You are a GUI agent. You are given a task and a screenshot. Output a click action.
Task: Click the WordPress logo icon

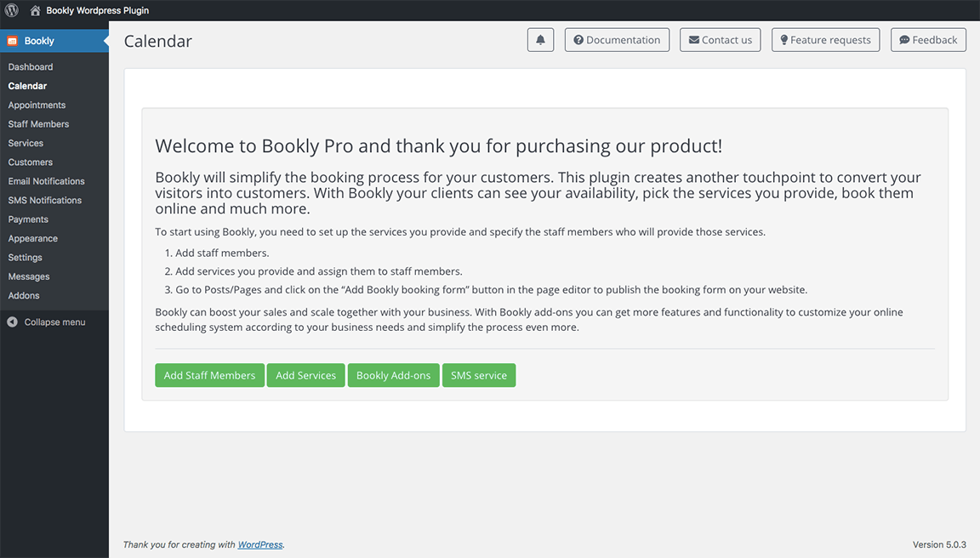[x=11, y=10]
